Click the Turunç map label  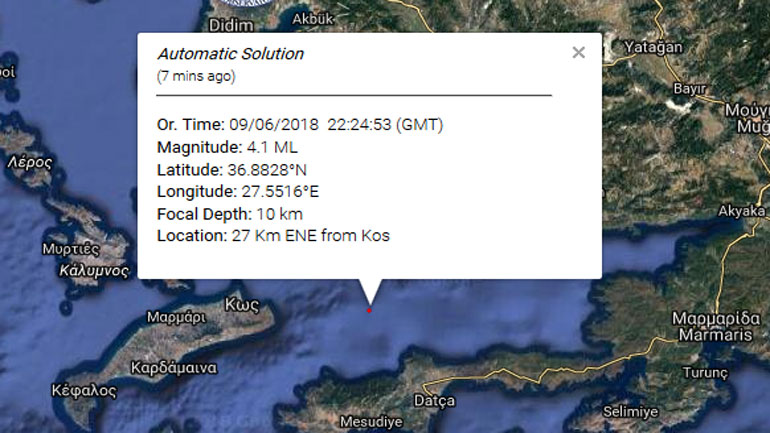pos(705,373)
